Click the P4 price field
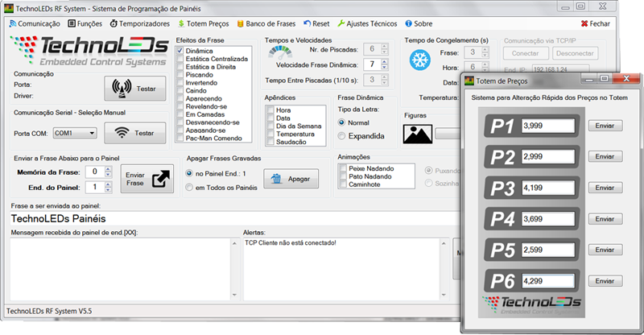Viewport: 644px width, 335px height. tap(548, 219)
